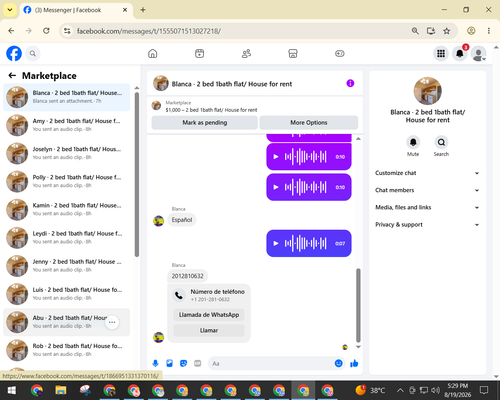This screenshot has height=400, width=500.
Task: Open File Explorer from taskbar
Action: 61,390
